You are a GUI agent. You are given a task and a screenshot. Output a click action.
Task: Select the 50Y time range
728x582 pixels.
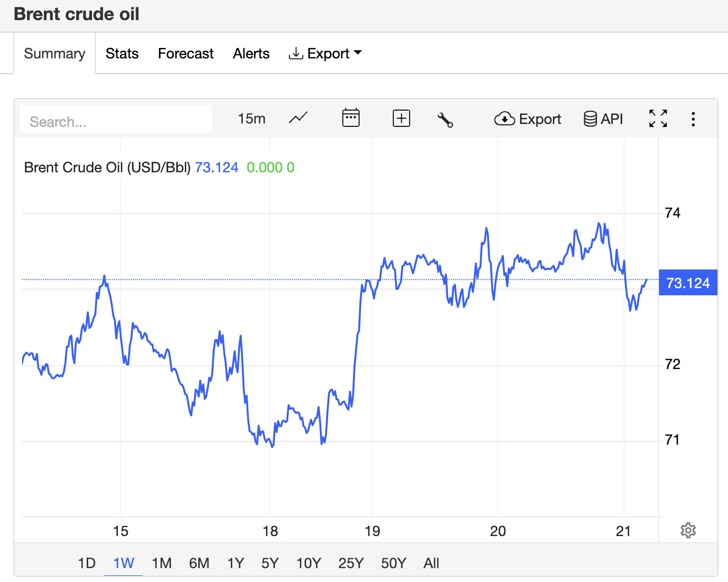point(394,563)
